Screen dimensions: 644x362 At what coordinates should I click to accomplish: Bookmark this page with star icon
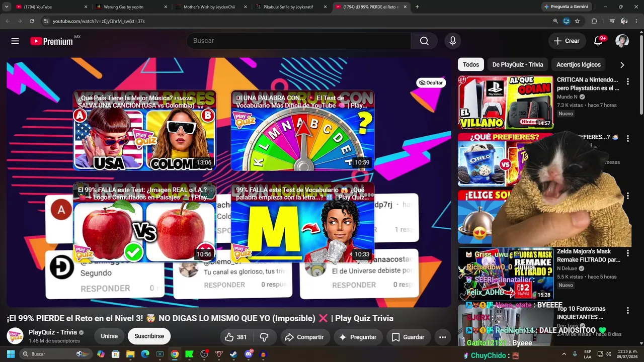577,21
